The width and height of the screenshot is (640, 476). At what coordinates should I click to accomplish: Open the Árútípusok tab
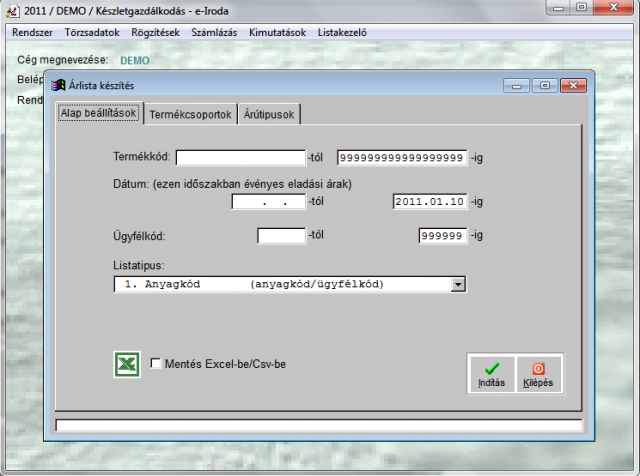tap(269, 114)
